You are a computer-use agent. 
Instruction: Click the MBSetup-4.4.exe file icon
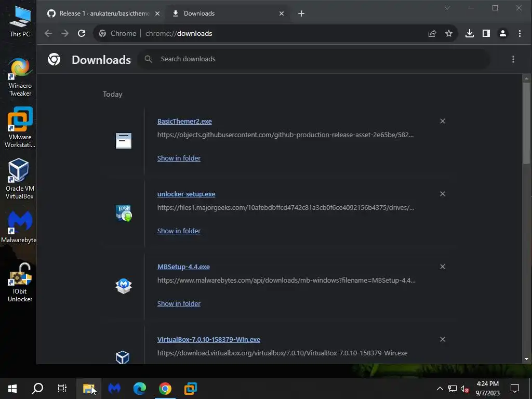click(x=124, y=286)
